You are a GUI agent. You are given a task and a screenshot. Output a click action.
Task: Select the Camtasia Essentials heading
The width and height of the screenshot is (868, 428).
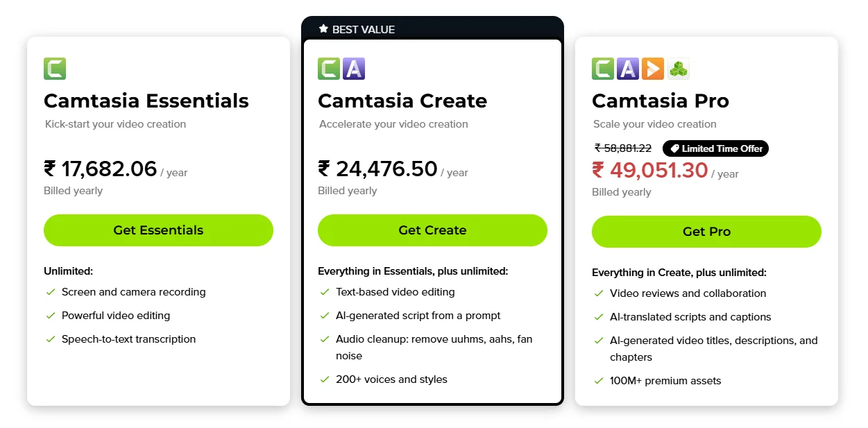tap(146, 101)
